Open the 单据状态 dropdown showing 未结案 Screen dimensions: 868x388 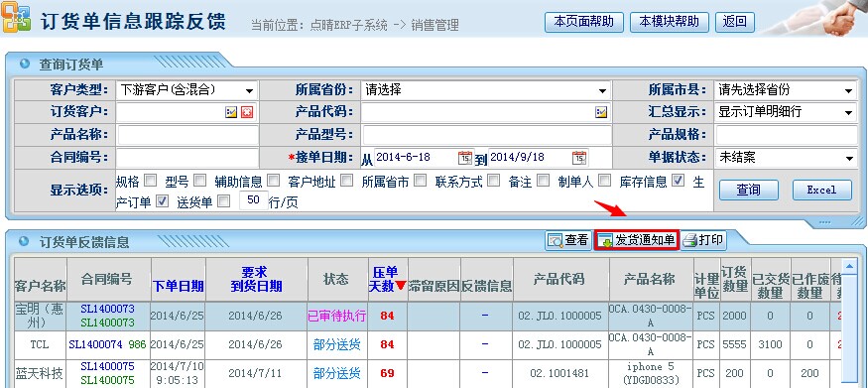click(x=786, y=158)
